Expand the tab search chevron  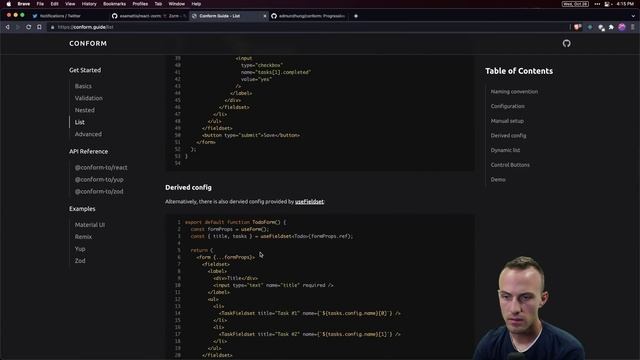pos(633,16)
